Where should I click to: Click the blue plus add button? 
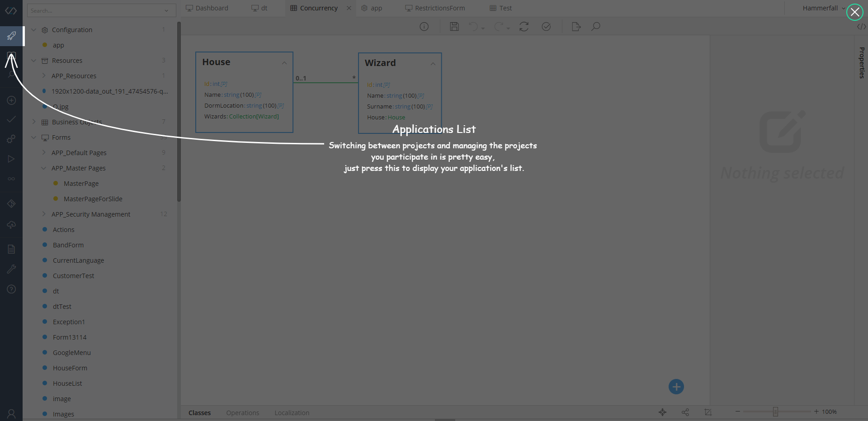(x=676, y=387)
